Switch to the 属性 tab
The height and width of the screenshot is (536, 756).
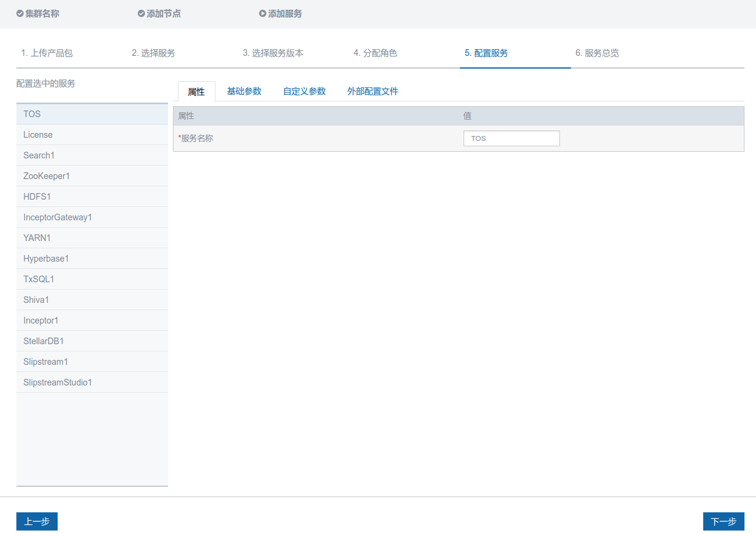pos(197,92)
